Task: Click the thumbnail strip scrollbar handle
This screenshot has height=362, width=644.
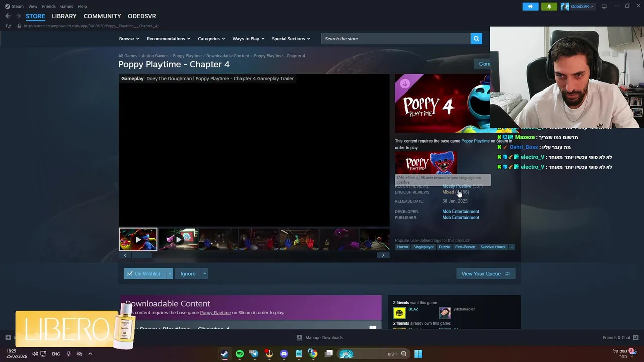Action: (141, 255)
